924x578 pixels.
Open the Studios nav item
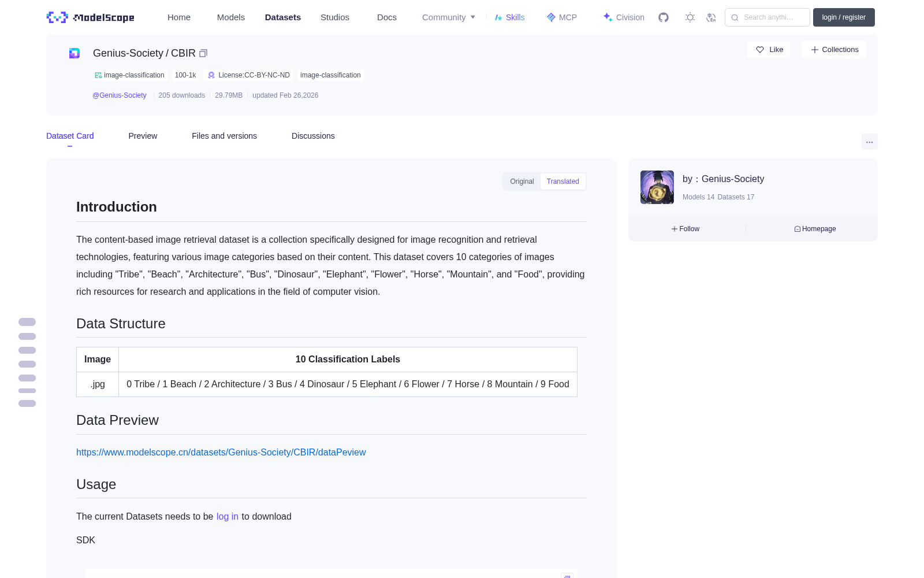[x=335, y=17]
